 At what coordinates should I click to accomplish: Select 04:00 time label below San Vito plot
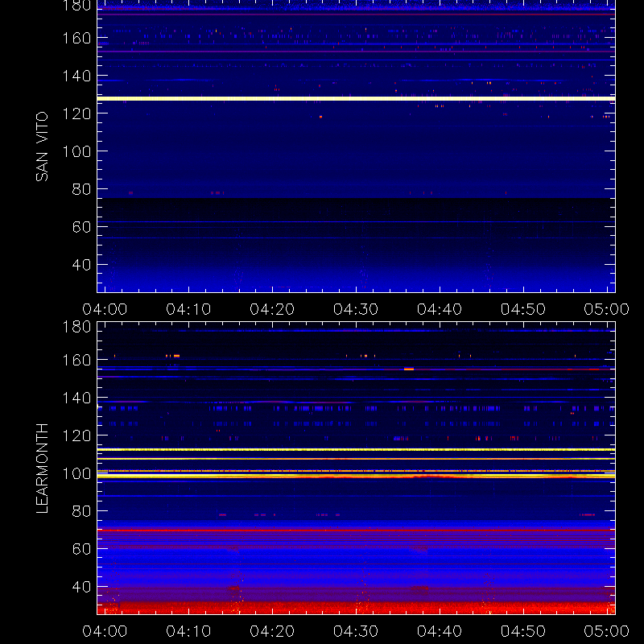click(x=105, y=309)
